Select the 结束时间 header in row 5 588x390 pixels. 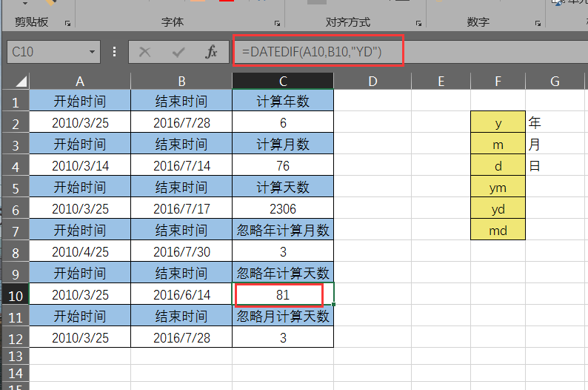[x=181, y=187]
